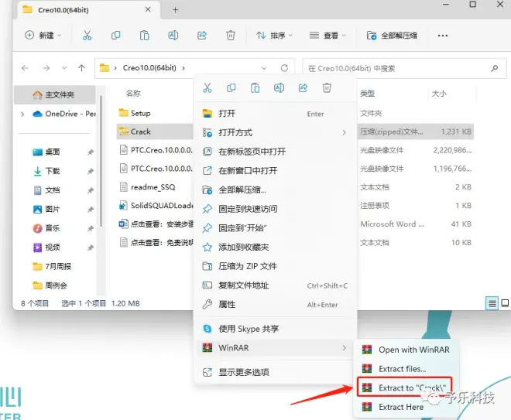Screen dimensions: 511x420
Task: Choose 在新标签页中打开
Action: [x=276, y=152]
